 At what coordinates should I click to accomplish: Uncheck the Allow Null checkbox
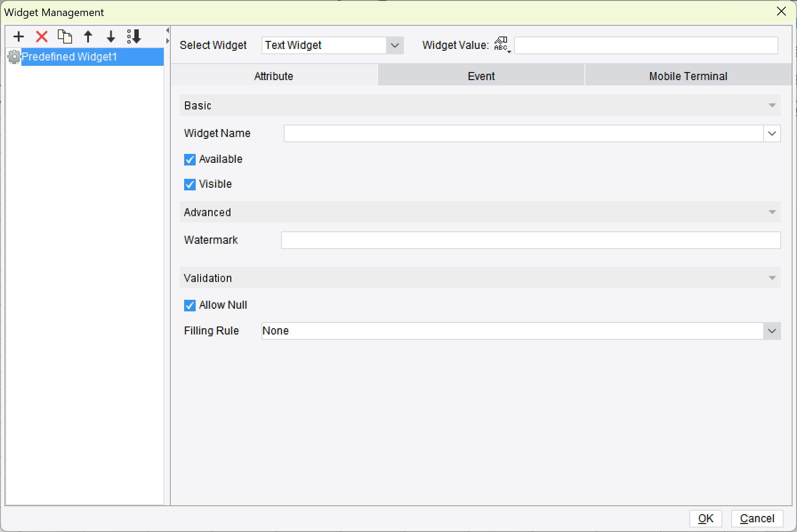pyautogui.click(x=190, y=306)
